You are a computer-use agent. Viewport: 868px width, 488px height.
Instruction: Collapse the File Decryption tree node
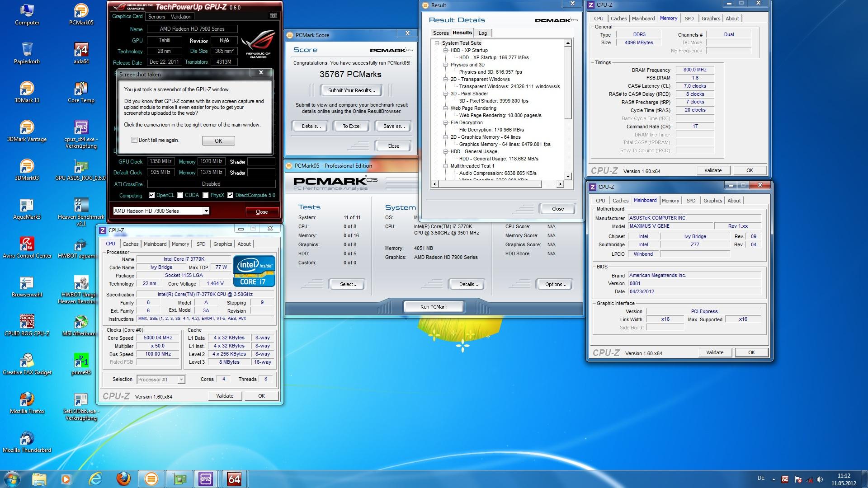446,123
